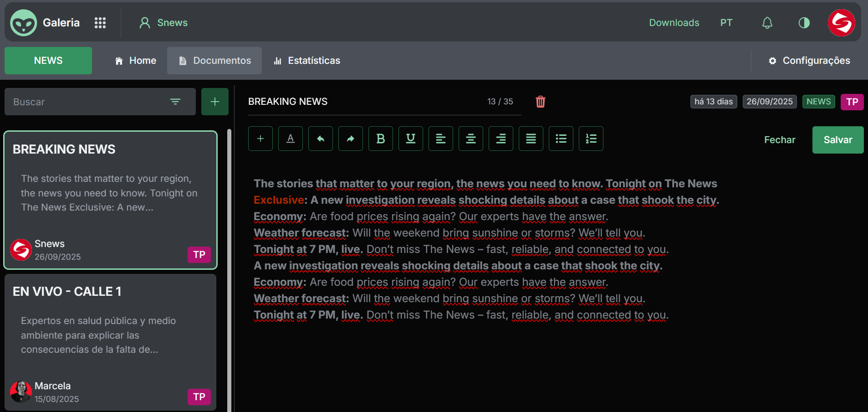The image size is (868, 412).
Task: Open the search filter options
Action: pos(175,102)
